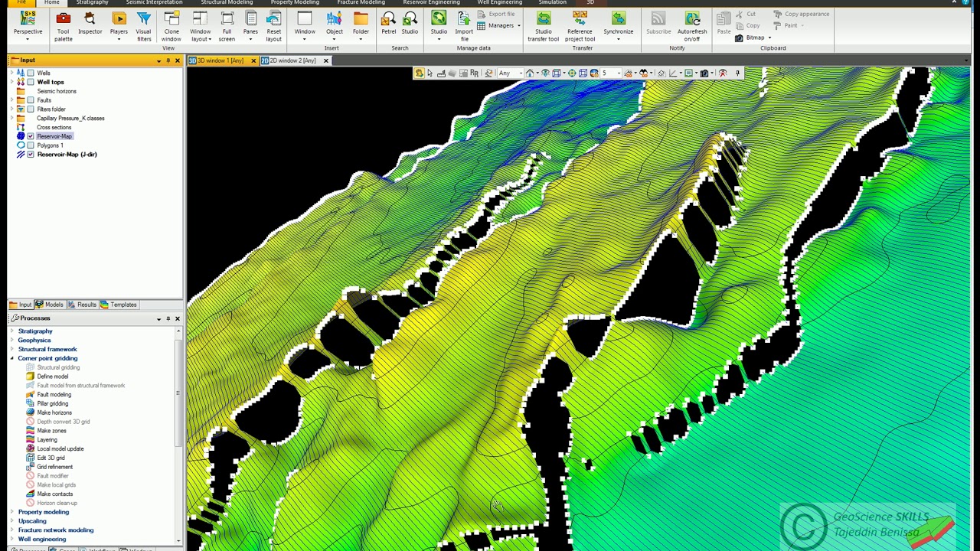Image resolution: width=980 pixels, height=551 pixels.
Task: Click the Fault modeling process icon
Action: 31,394
